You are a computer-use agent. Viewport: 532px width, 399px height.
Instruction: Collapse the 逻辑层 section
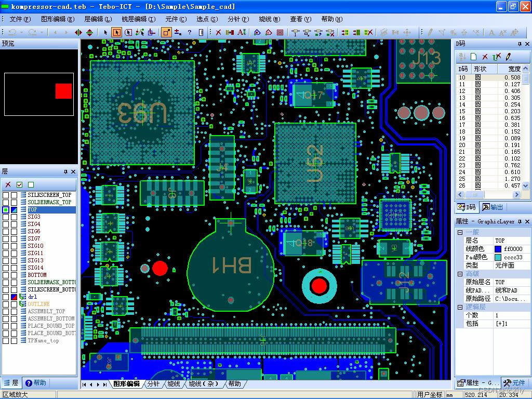point(459,307)
